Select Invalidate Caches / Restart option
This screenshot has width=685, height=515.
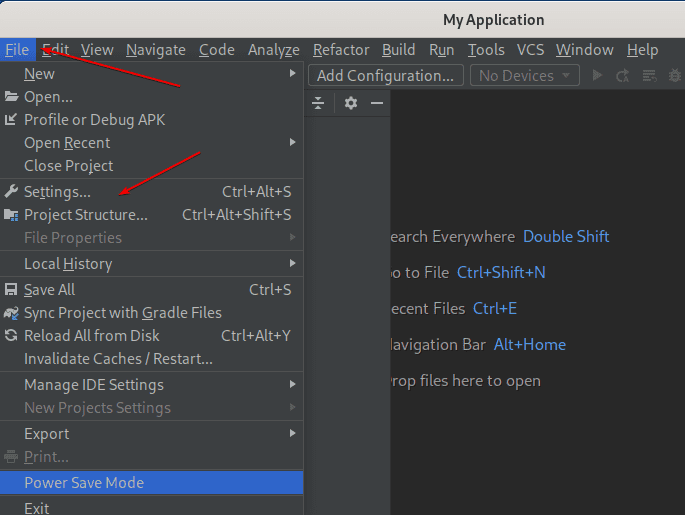click(118, 359)
